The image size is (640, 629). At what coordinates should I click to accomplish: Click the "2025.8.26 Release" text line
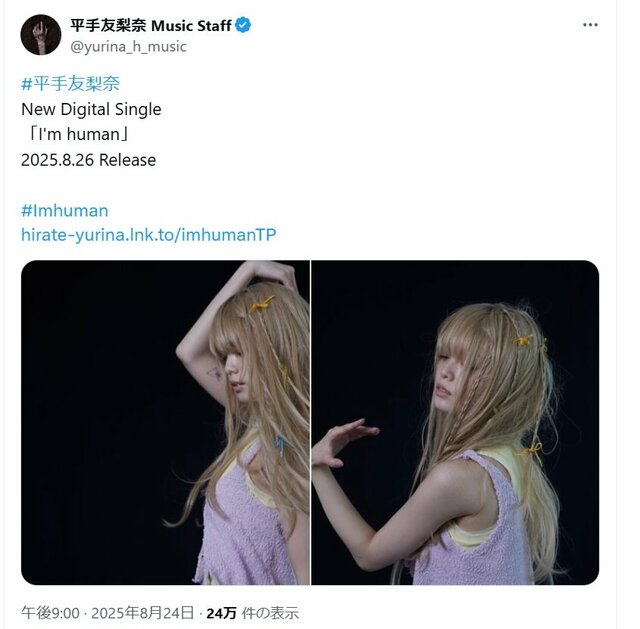[88, 159]
